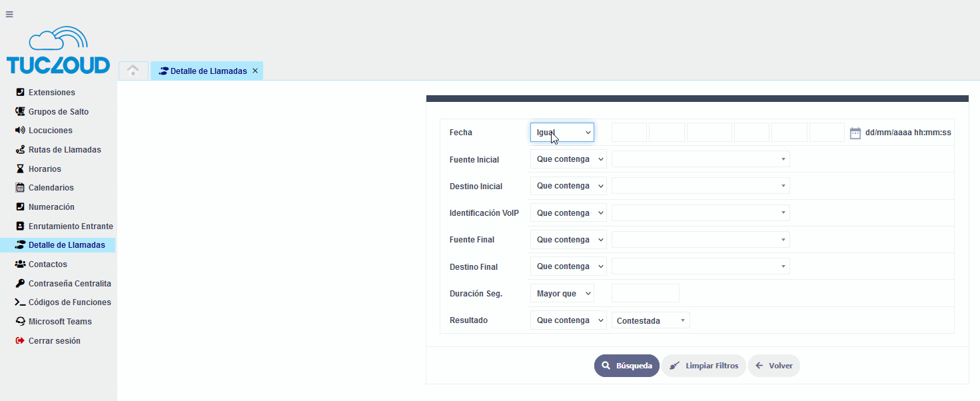Image resolution: width=980 pixels, height=401 pixels.
Task: Expand the Fuente Inicial value combo box
Action: 700,159
